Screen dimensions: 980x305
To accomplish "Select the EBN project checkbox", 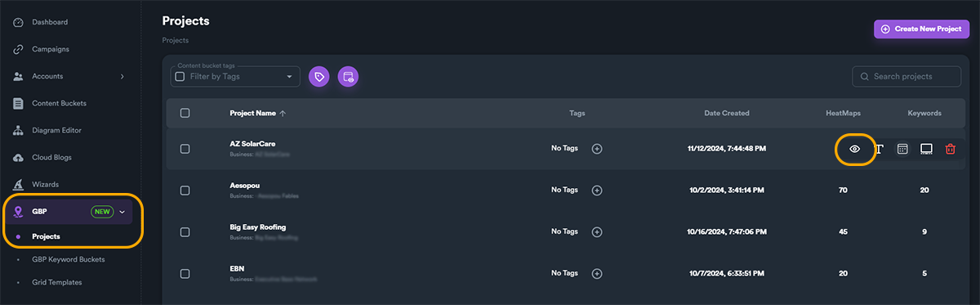I will 185,273.
